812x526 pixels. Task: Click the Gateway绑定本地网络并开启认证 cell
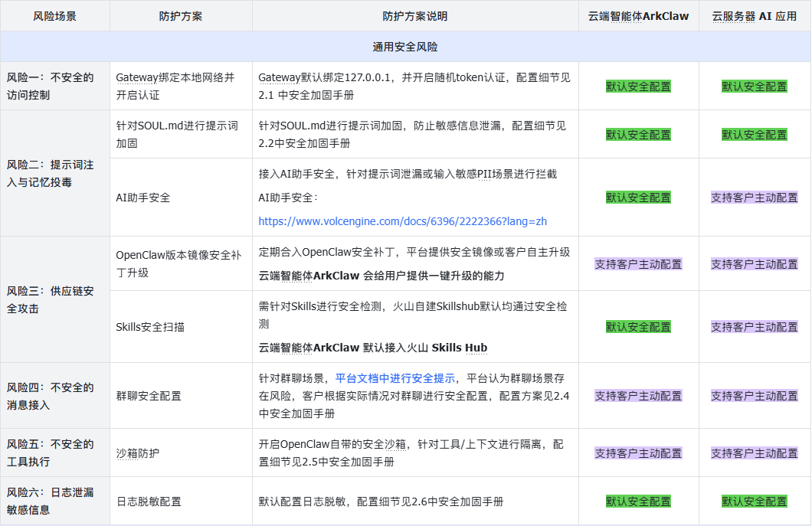click(x=181, y=86)
